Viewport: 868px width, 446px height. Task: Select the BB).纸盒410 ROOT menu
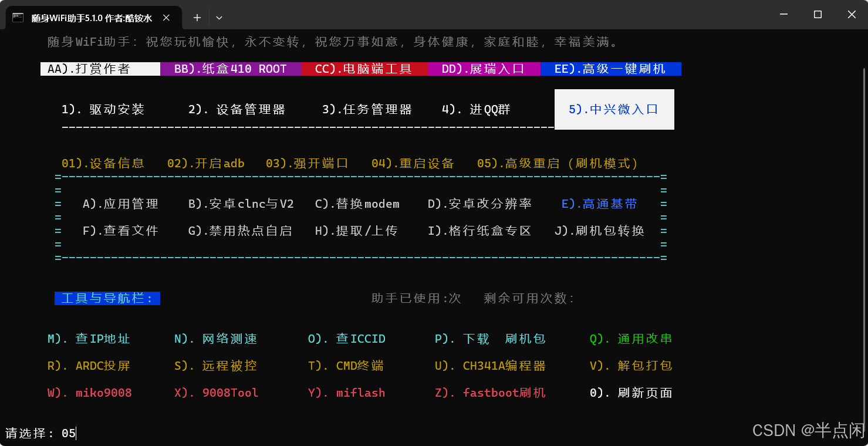(x=231, y=69)
